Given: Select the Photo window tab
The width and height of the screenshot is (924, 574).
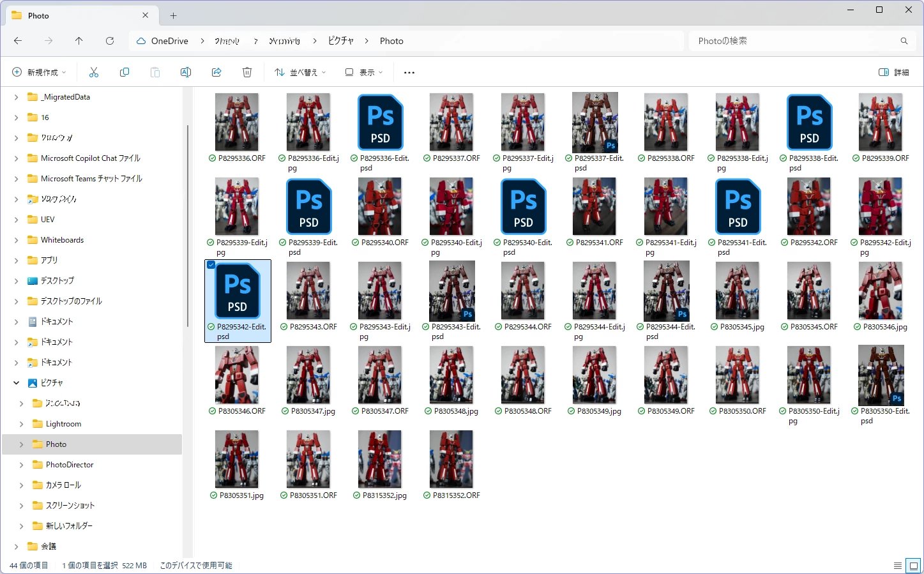Looking at the screenshot, I should (x=80, y=15).
